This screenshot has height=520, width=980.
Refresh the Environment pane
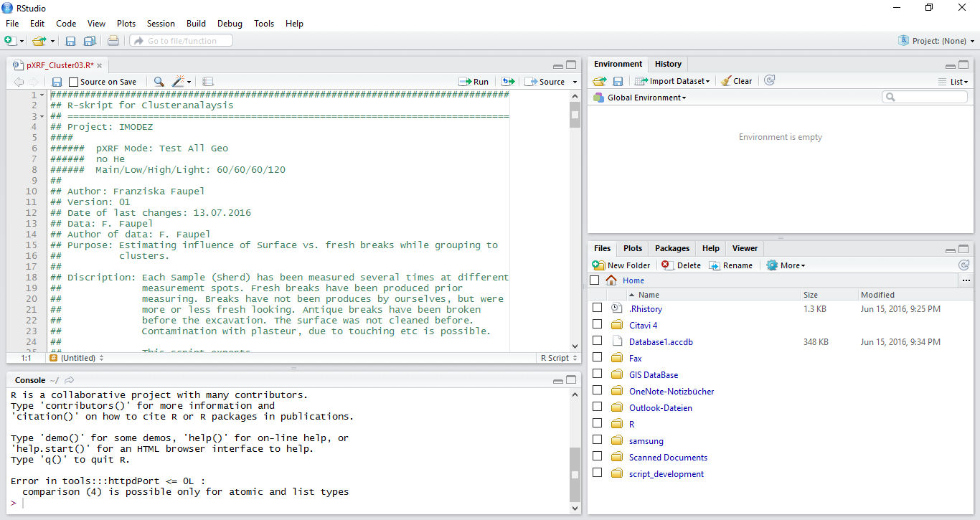point(769,81)
